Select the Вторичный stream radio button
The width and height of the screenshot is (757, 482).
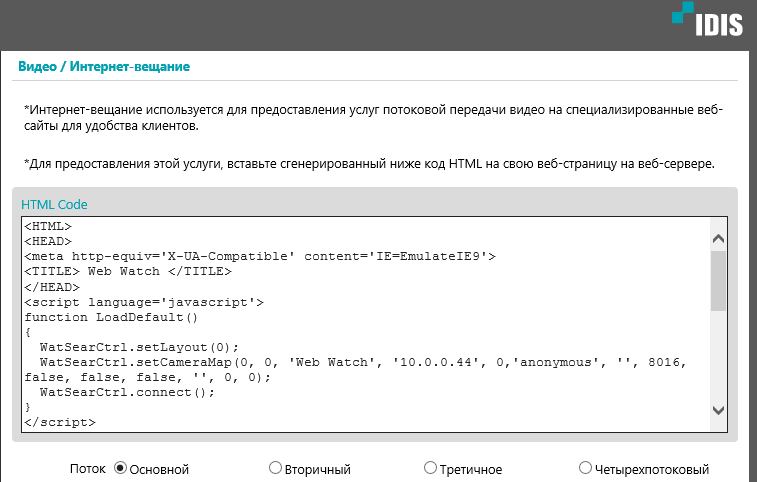(x=275, y=468)
